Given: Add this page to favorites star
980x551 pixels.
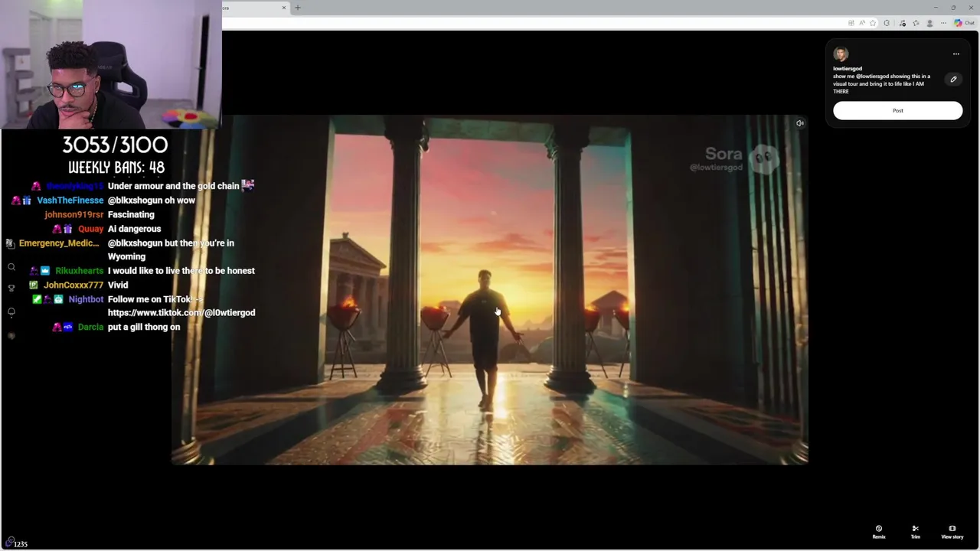Looking at the screenshot, I should click(873, 23).
